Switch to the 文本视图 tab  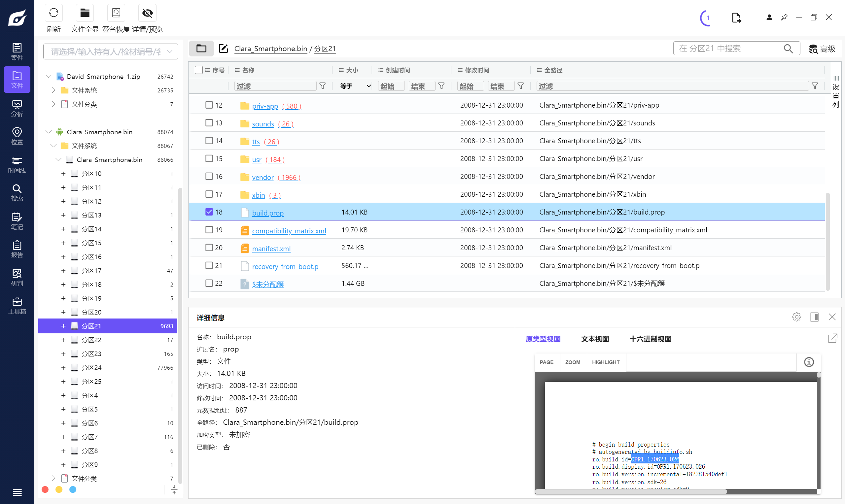point(595,339)
